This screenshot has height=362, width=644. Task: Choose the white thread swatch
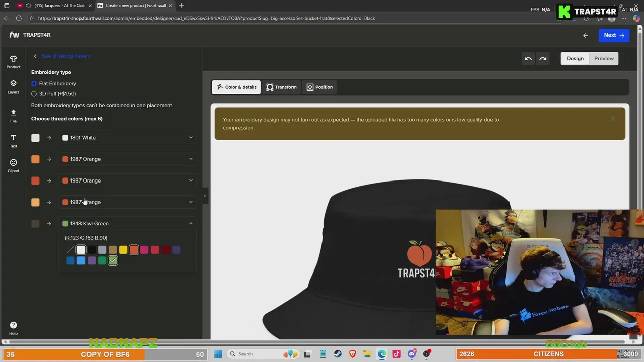tap(81, 250)
